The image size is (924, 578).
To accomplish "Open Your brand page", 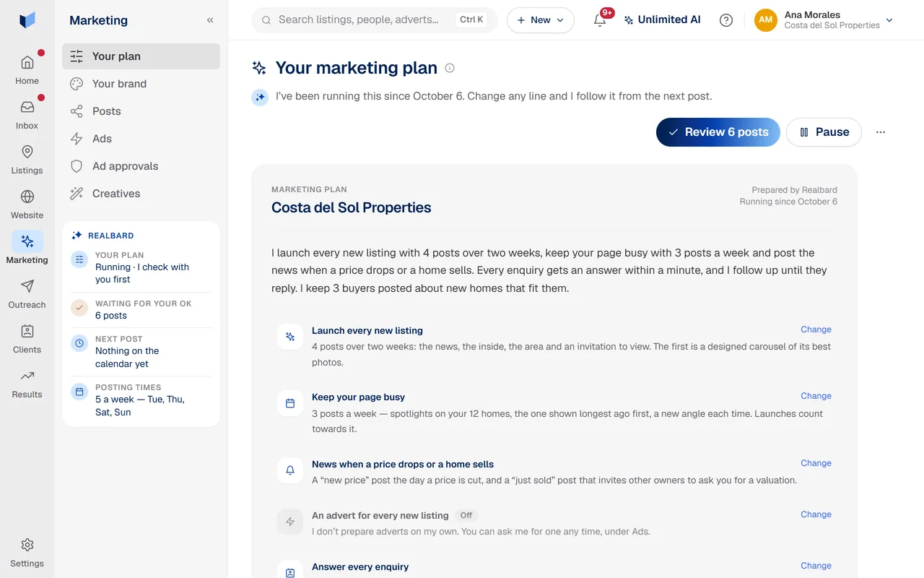I will (141, 84).
